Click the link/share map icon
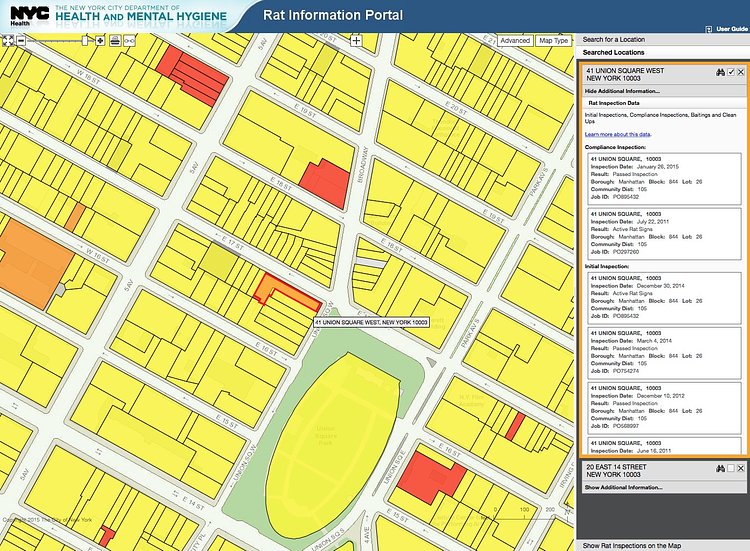 pyautogui.click(x=130, y=40)
